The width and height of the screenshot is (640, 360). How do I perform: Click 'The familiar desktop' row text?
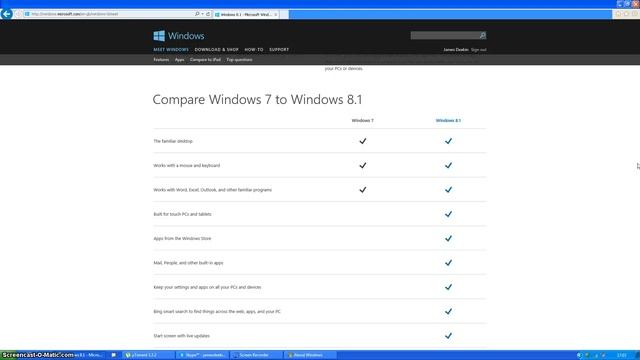[173, 141]
